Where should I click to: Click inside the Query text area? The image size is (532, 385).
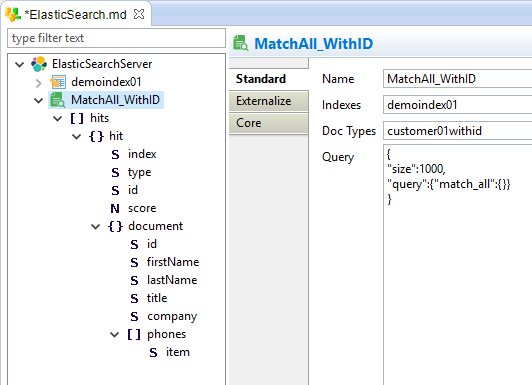point(457,265)
